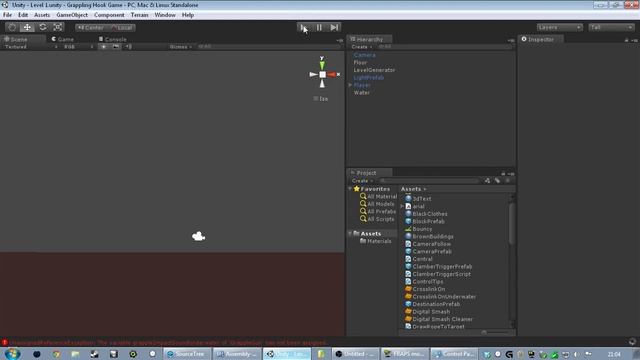
Task: Select the Hand view tool
Action: click(x=12, y=27)
